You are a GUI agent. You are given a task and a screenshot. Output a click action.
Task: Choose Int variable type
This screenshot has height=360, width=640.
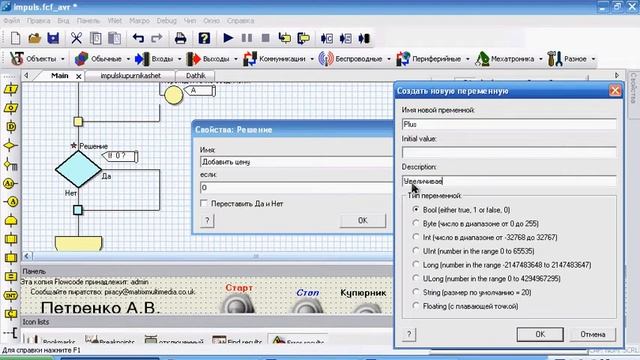416,237
